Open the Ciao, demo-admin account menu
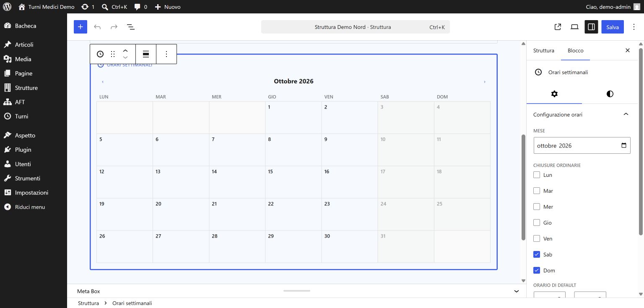 tap(613, 7)
